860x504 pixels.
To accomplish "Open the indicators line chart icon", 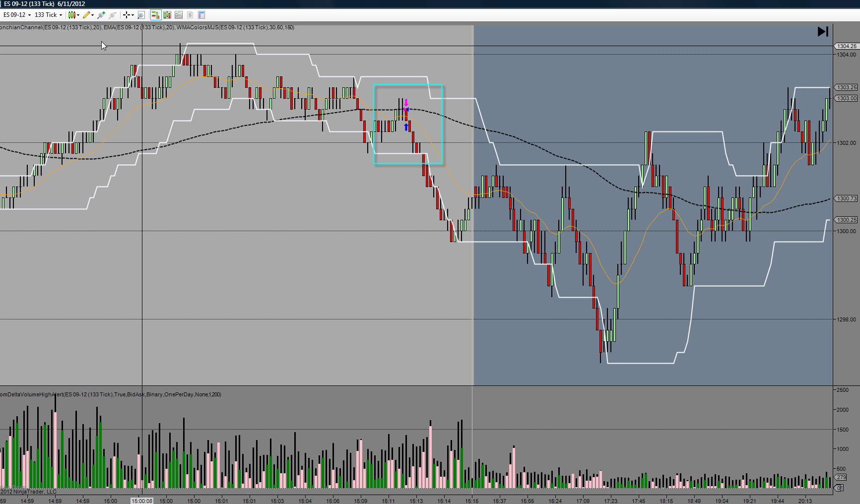I will pyautogui.click(x=179, y=15).
